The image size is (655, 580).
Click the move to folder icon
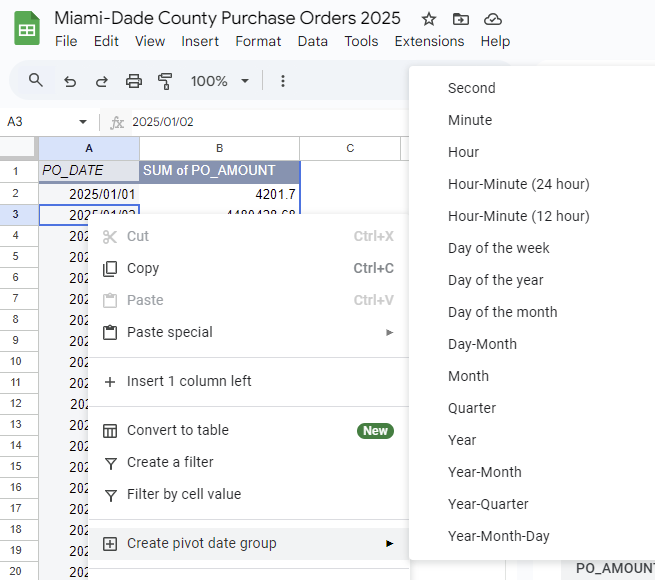tap(460, 19)
